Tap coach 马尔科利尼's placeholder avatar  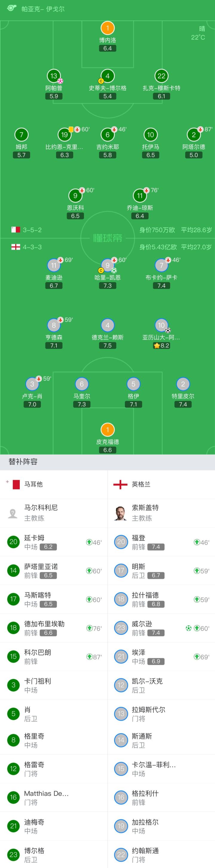click(13, 513)
